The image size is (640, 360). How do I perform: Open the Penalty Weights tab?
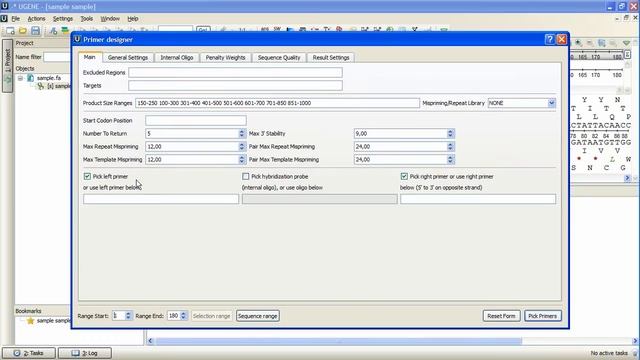[225, 58]
